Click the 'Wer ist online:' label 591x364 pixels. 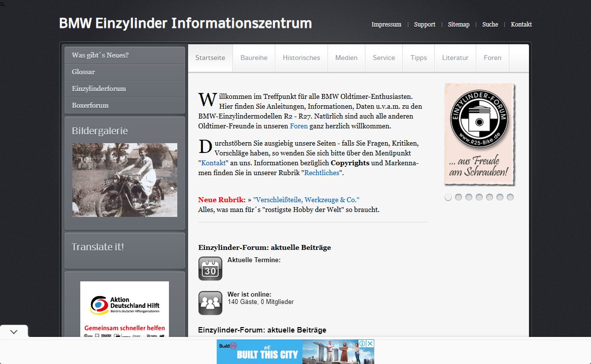[x=249, y=295]
